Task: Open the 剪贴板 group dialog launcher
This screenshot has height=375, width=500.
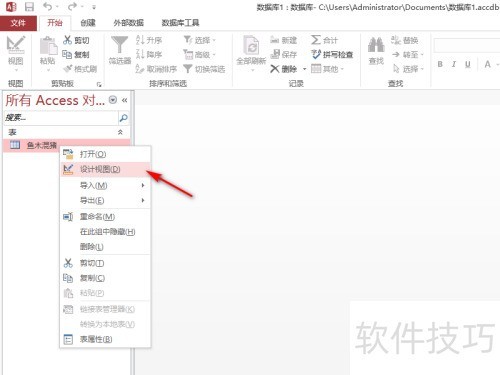Action: (99, 84)
